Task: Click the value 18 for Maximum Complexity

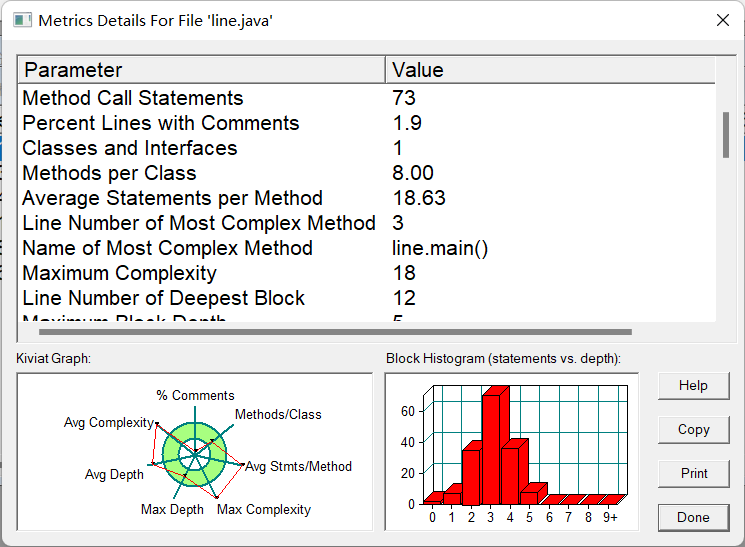Action: tap(404, 273)
